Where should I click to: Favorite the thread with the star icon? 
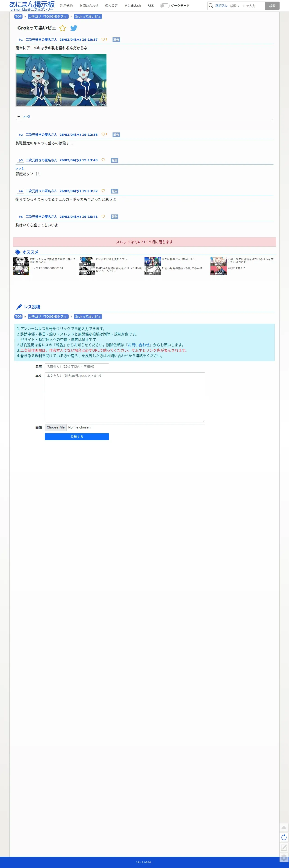(63, 28)
